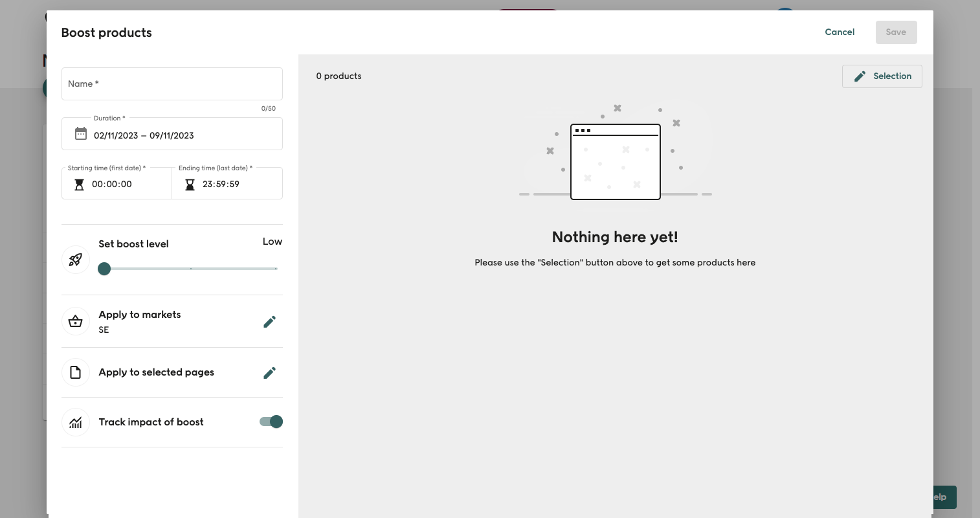Click the hourglass icon beside starting time
The height and width of the screenshot is (518, 980).
click(79, 185)
